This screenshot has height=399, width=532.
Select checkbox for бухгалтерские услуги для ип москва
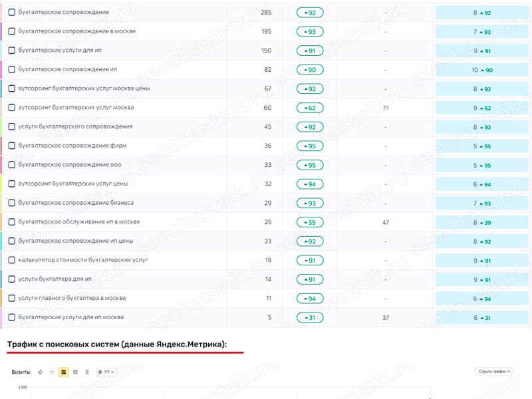12,317
